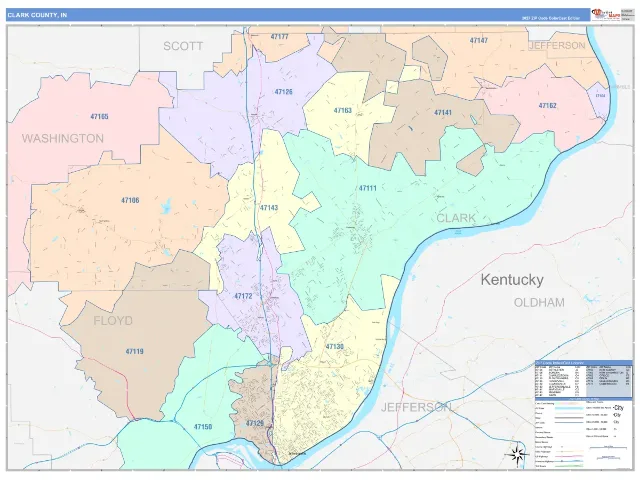Select the 47150 ZIP code label
This screenshot has height=480, width=640.
203,427
